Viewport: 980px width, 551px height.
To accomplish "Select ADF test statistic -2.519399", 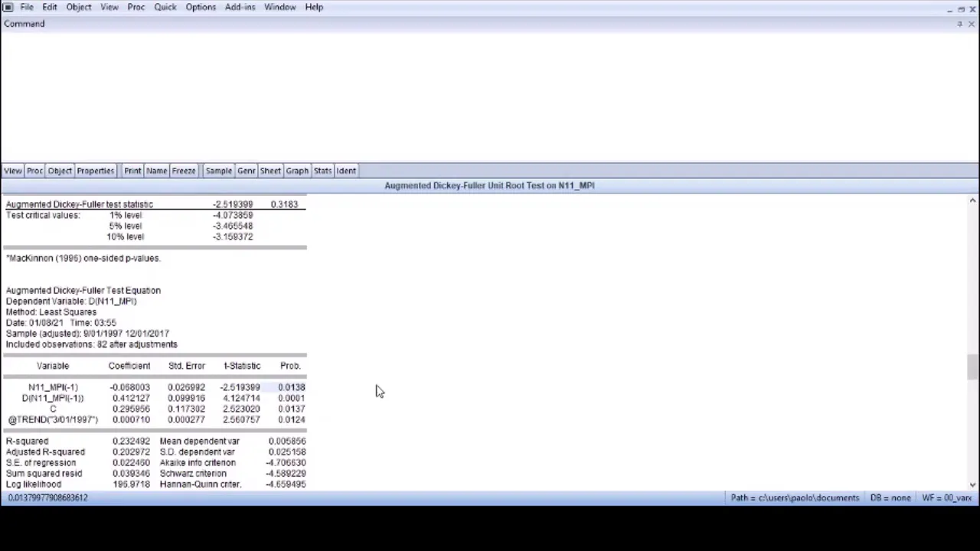I will click(233, 204).
